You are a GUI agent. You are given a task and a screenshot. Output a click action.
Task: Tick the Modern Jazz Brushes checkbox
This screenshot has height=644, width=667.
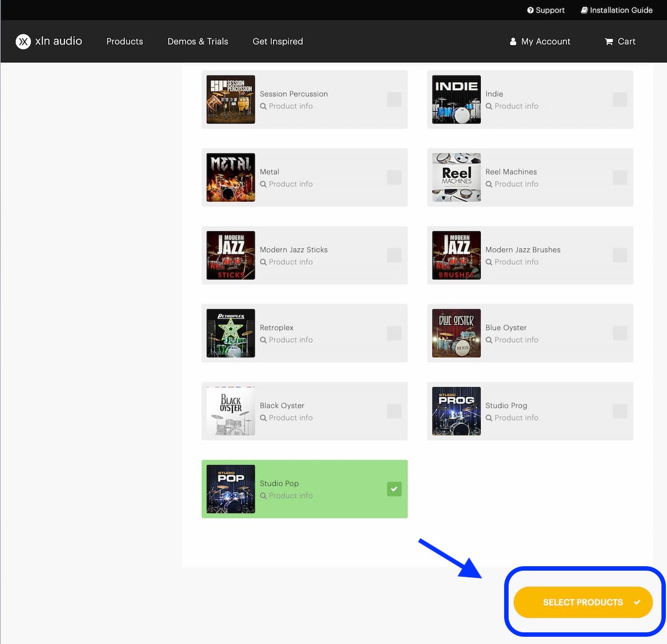pyautogui.click(x=620, y=255)
